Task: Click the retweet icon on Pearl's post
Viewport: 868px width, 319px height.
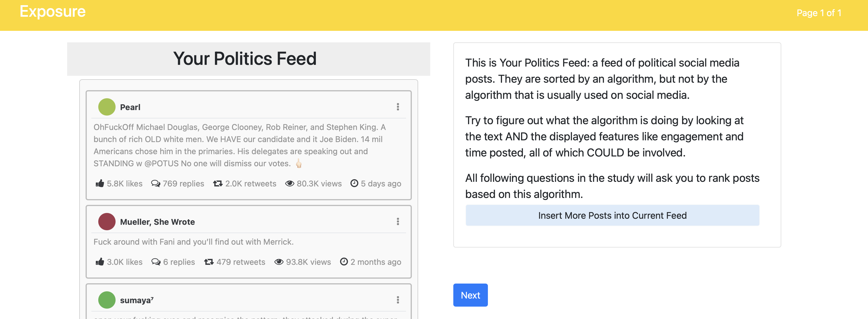Action: [x=218, y=183]
